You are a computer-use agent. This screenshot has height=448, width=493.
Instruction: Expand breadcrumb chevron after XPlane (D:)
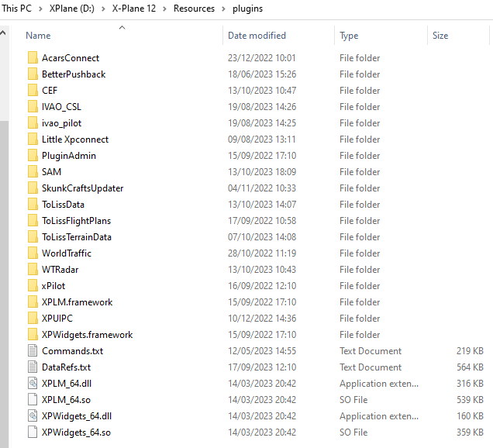[x=103, y=9]
